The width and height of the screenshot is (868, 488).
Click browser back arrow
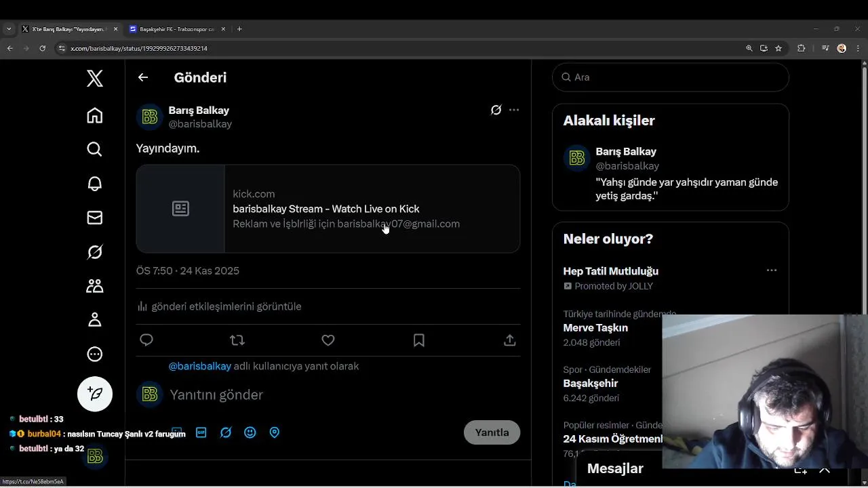(x=9, y=48)
